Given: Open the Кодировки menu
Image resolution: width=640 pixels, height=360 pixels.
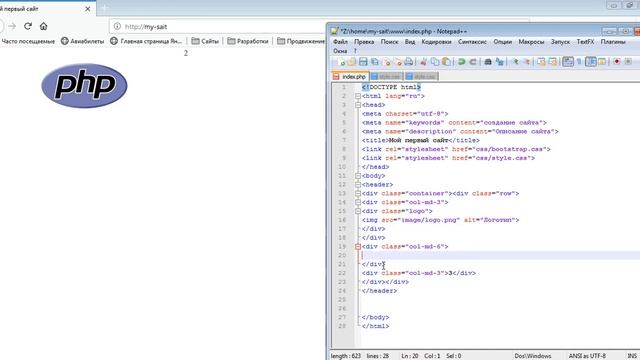Looking at the screenshot, I should click(436, 42).
